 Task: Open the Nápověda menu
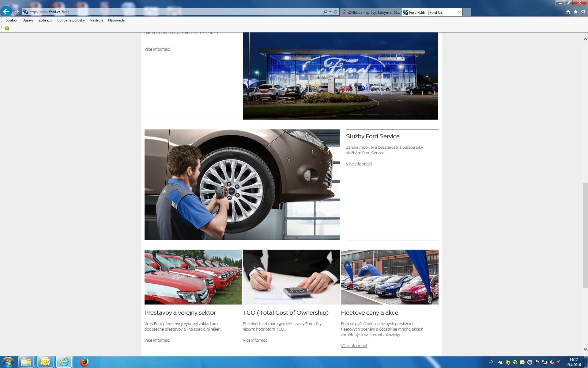pyautogui.click(x=116, y=20)
